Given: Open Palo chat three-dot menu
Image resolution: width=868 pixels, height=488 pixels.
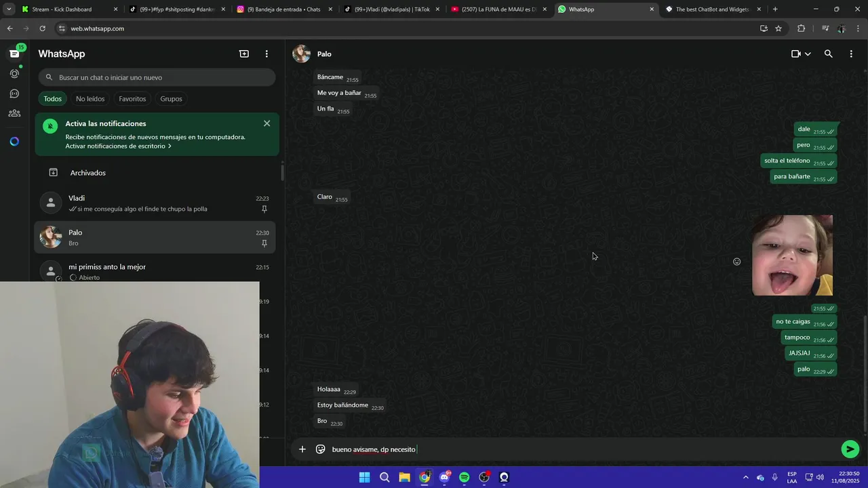Looking at the screenshot, I should [x=851, y=54].
